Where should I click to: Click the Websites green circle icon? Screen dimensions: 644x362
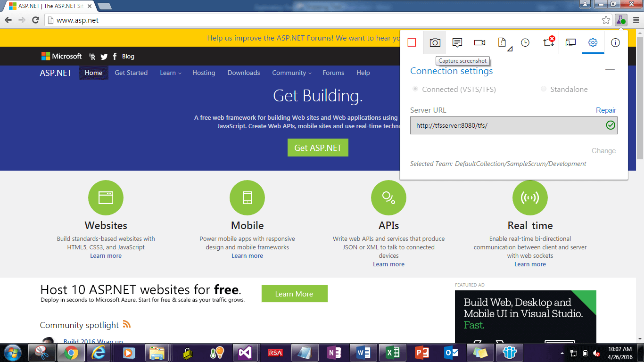point(106,197)
